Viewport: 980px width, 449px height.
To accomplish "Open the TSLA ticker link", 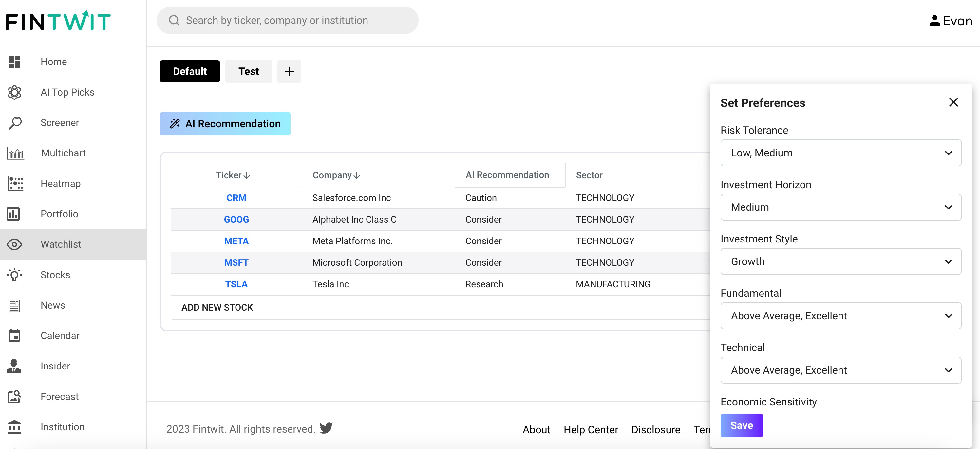I will pos(236,284).
